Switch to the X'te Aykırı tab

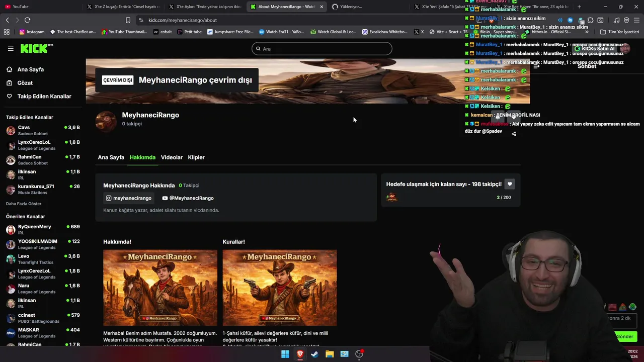click(x=205, y=7)
